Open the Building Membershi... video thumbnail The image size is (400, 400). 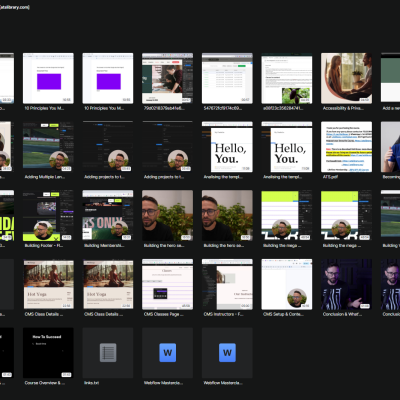(108, 216)
